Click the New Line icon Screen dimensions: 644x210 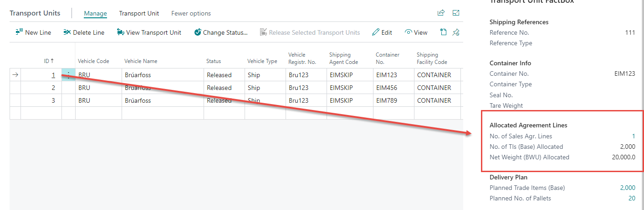(19, 32)
